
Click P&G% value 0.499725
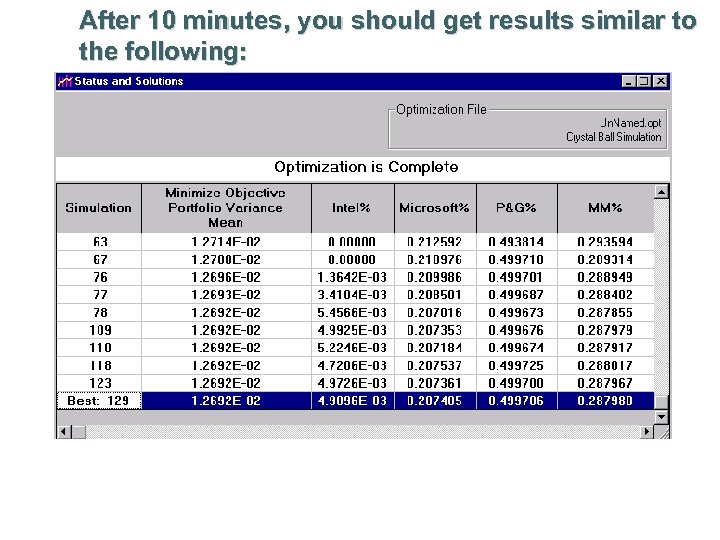(x=516, y=366)
